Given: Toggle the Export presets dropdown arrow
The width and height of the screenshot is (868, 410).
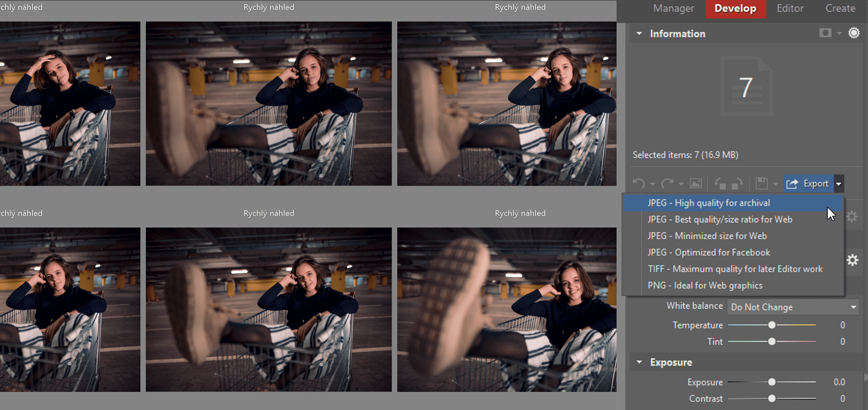Looking at the screenshot, I should click(839, 184).
